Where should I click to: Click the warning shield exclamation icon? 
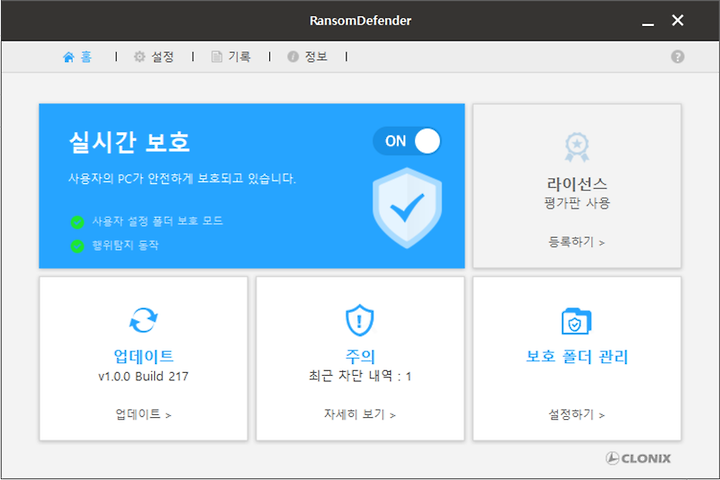point(360,320)
